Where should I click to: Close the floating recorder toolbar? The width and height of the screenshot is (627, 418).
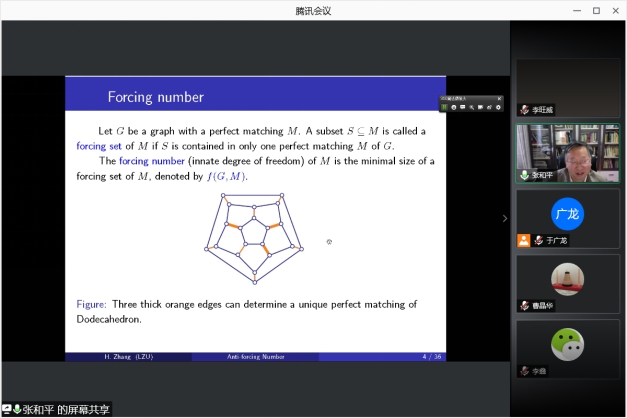pyautogui.click(x=499, y=98)
